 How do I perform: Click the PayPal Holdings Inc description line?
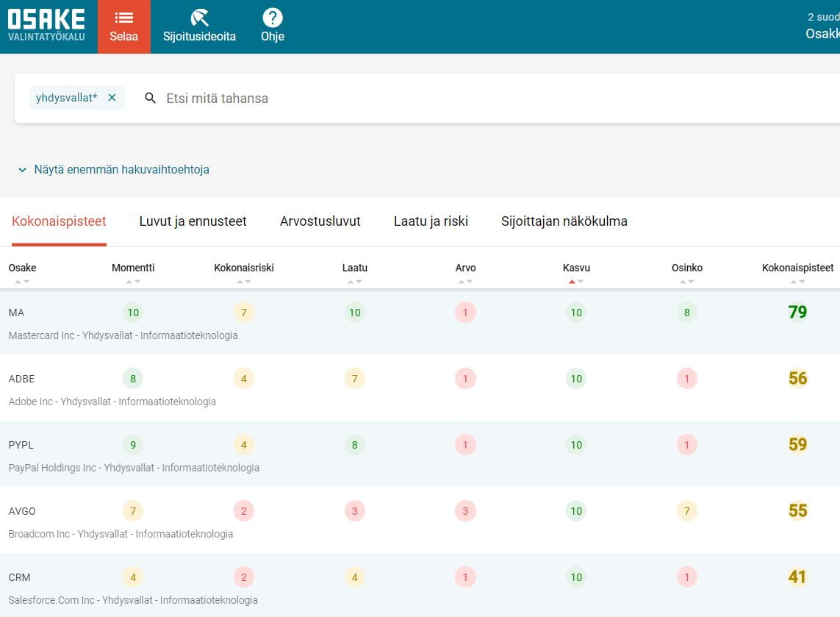pos(134,468)
